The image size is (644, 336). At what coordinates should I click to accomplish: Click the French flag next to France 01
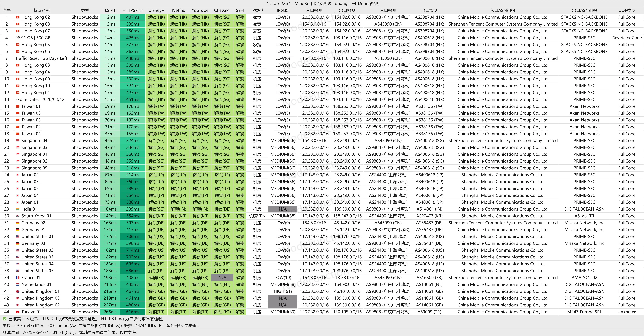(x=17, y=278)
